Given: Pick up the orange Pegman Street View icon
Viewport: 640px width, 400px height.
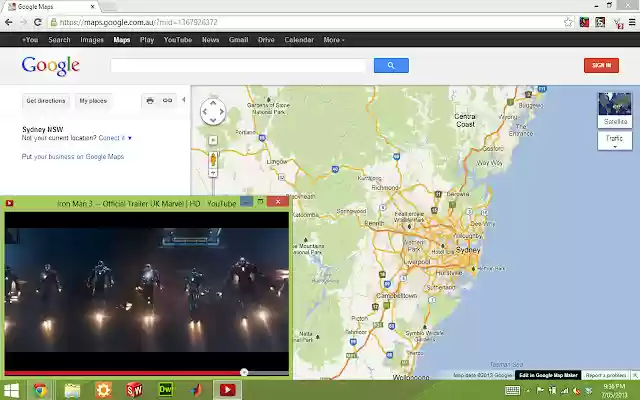Looking at the screenshot, I should (x=213, y=160).
